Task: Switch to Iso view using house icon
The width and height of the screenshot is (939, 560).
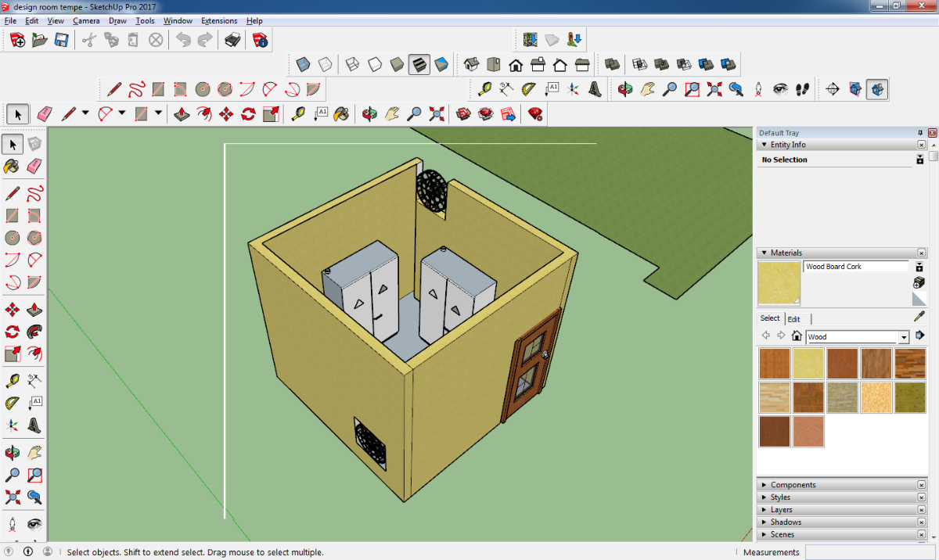Action: click(471, 64)
